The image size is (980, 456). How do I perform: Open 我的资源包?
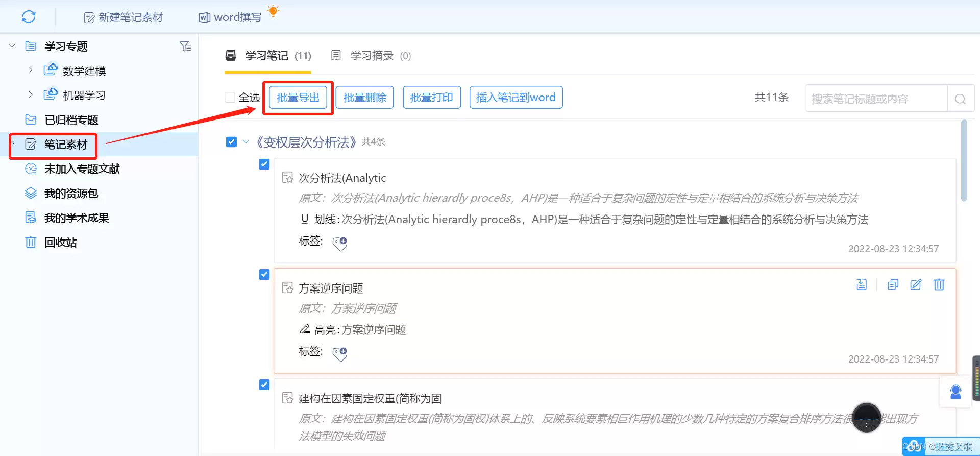click(71, 194)
